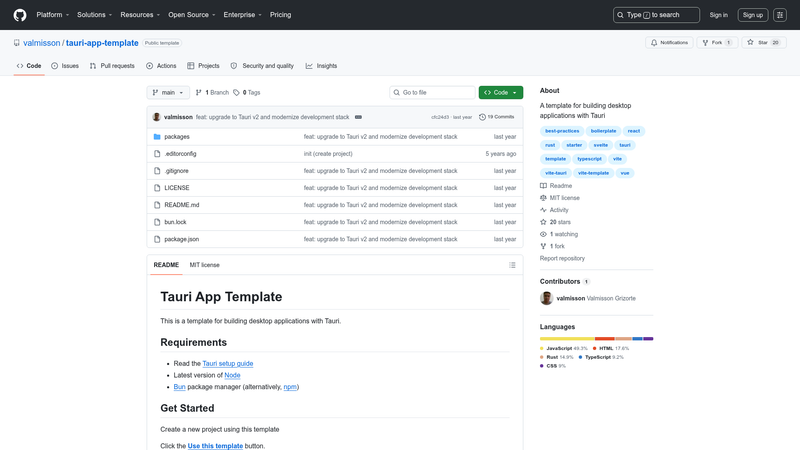Select the typescript topic tag
The height and width of the screenshot is (450, 800).
pyautogui.click(x=589, y=159)
